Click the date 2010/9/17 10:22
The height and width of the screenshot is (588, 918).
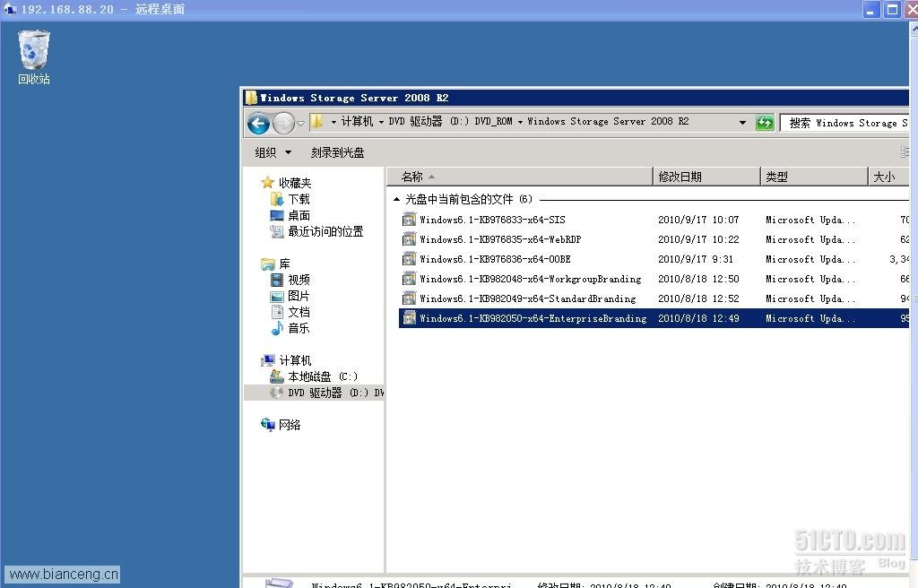(x=698, y=239)
